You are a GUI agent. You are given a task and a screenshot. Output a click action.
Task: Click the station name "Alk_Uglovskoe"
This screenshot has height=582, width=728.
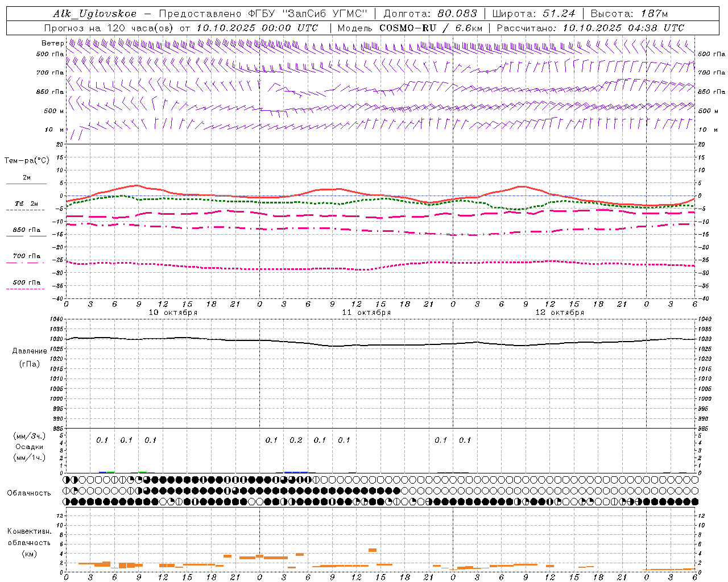[95, 14]
